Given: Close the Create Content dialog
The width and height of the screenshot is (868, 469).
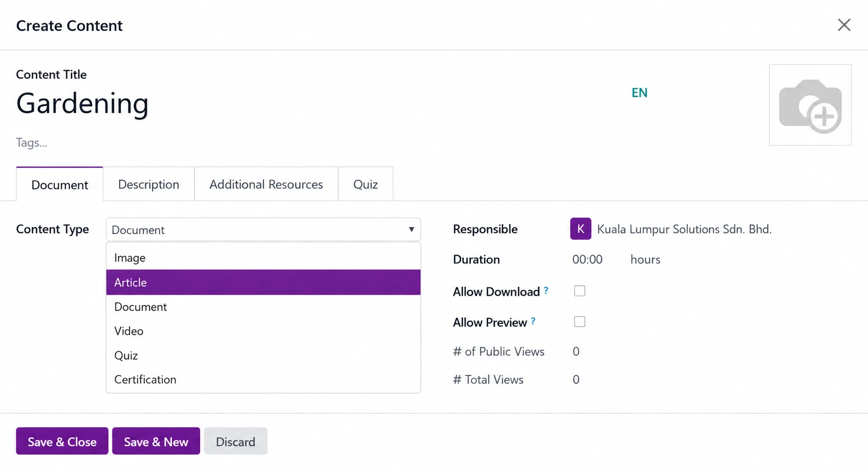Looking at the screenshot, I should [844, 25].
